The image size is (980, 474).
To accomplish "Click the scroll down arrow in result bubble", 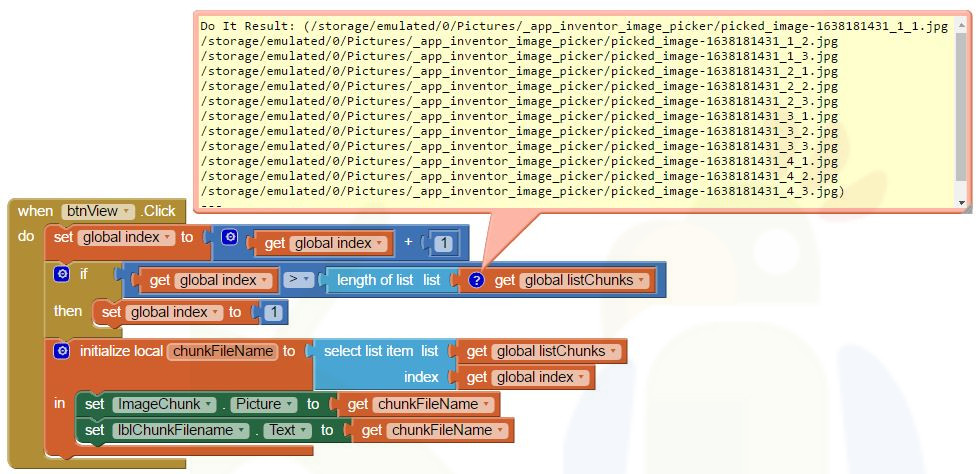I will tap(963, 203).
